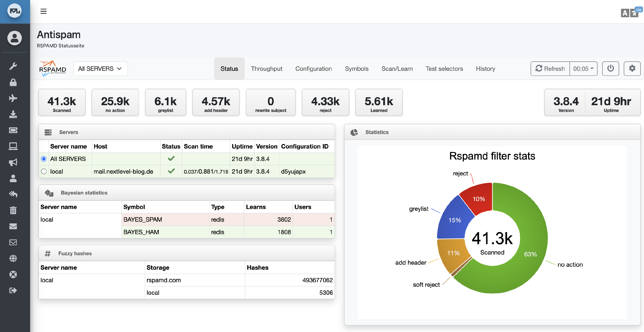Viewport: 644px width, 332px height.
Task: Log out using the exit icon at sidebar bottom
Action: point(13,290)
